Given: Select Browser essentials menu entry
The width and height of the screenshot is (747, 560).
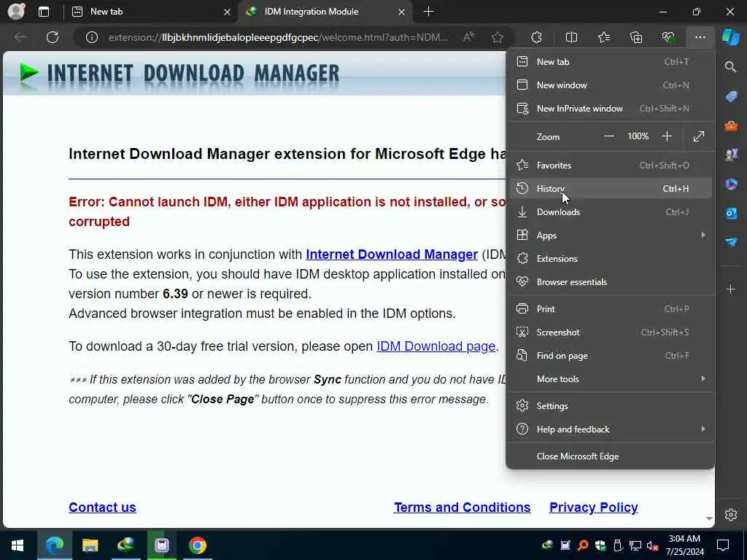Looking at the screenshot, I should click(611, 282).
